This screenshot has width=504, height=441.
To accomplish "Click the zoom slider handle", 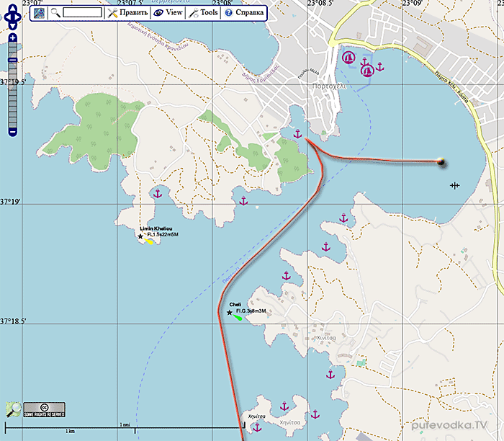I will pos(12,60).
